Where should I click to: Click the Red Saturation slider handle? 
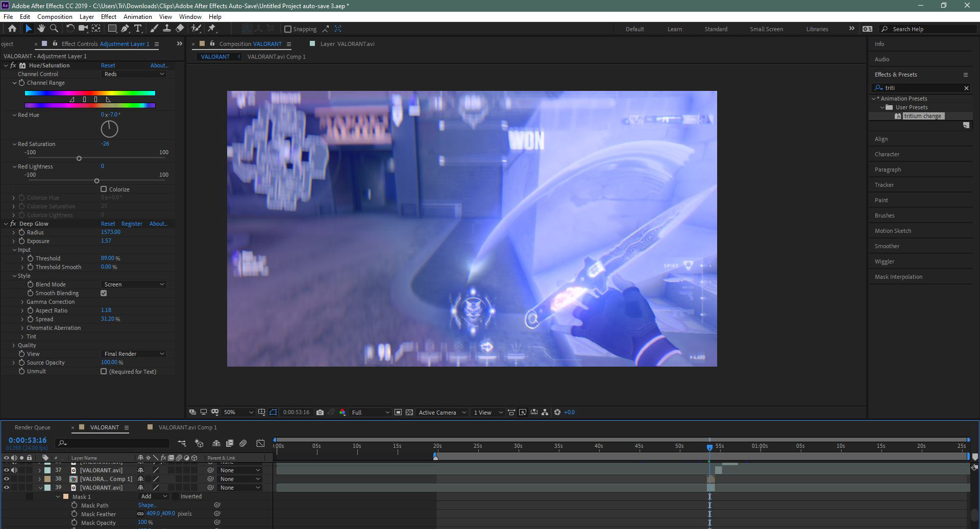click(79, 158)
